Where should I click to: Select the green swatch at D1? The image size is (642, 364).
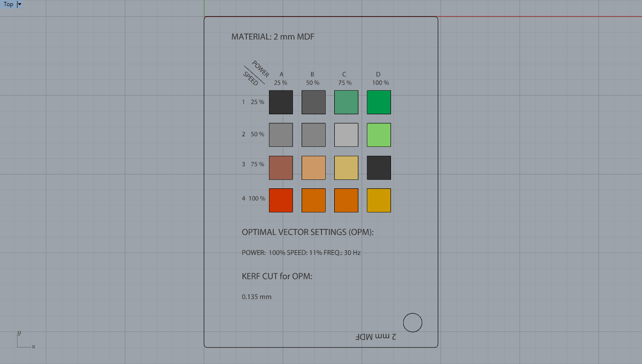pos(379,102)
